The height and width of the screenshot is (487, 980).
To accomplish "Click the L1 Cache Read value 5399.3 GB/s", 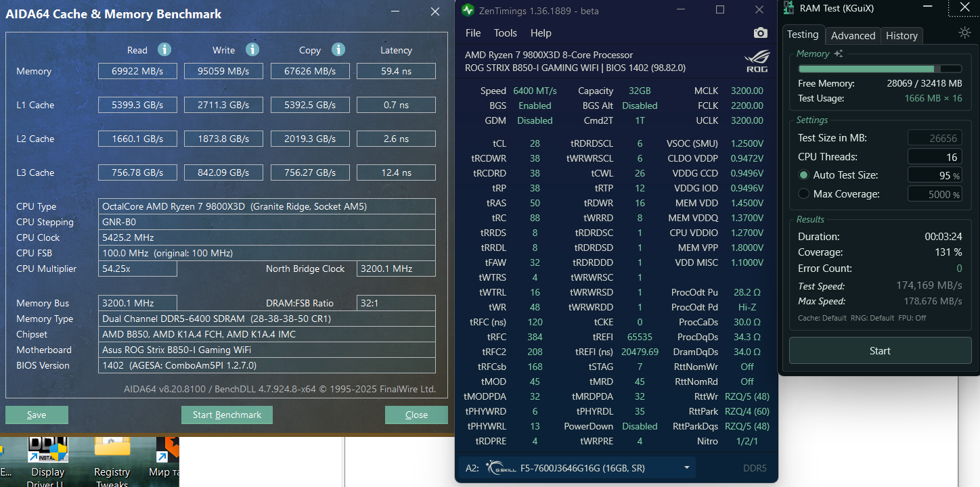I will pos(137,105).
